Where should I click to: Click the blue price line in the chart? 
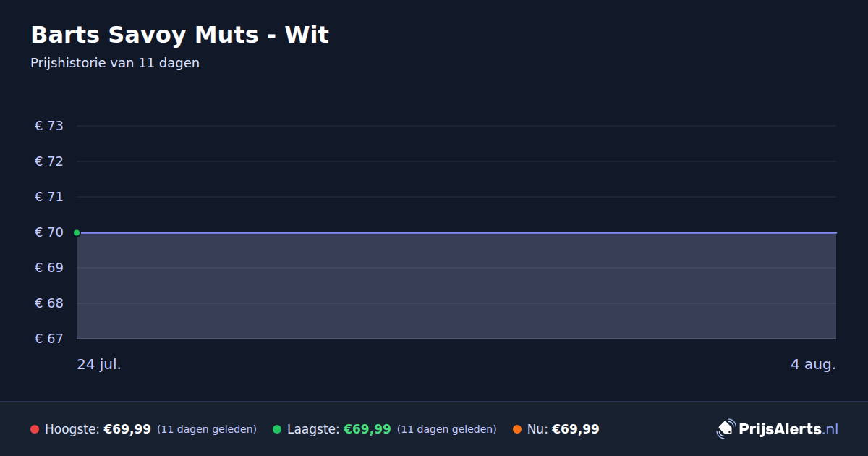(x=456, y=232)
